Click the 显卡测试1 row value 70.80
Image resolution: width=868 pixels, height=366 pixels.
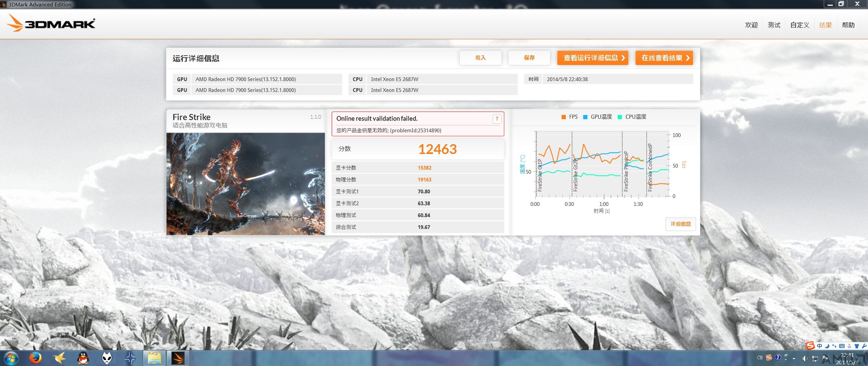click(x=424, y=192)
